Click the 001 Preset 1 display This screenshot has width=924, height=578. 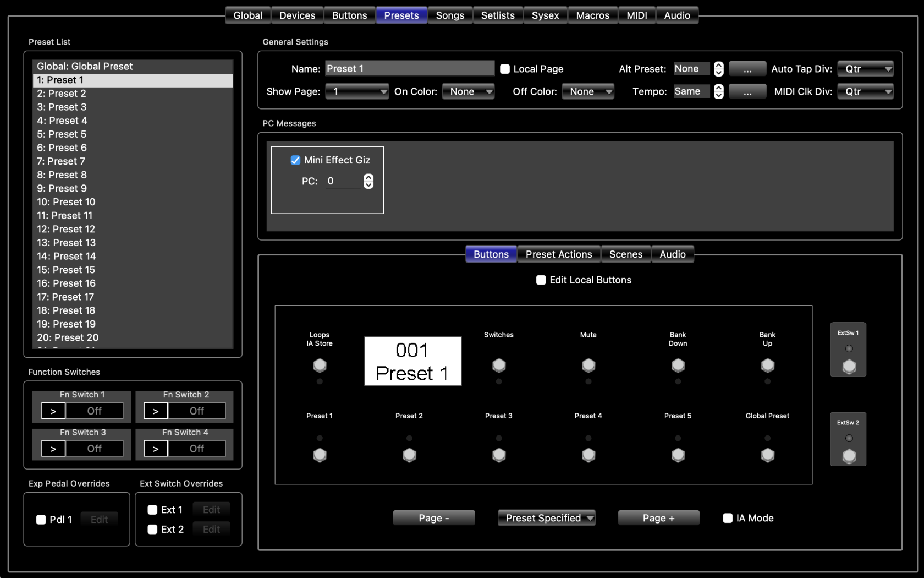(x=413, y=361)
